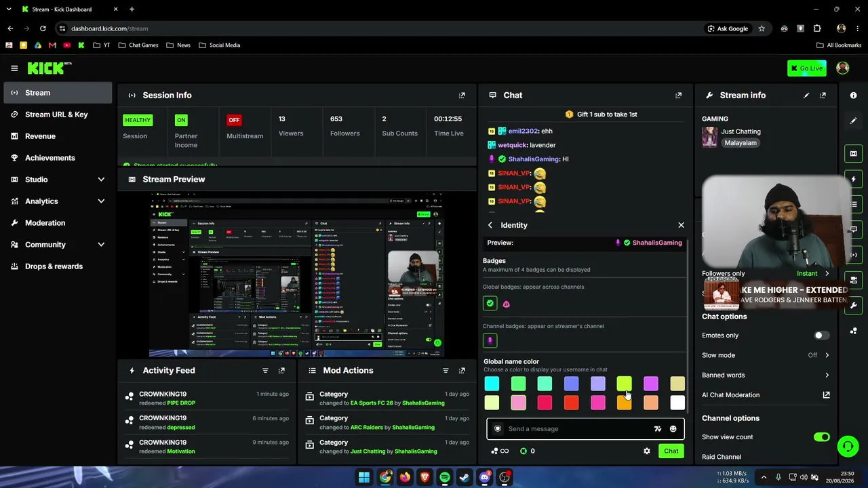868x488 pixels.
Task: Toggle the Show view count switch
Action: tap(821, 437)
